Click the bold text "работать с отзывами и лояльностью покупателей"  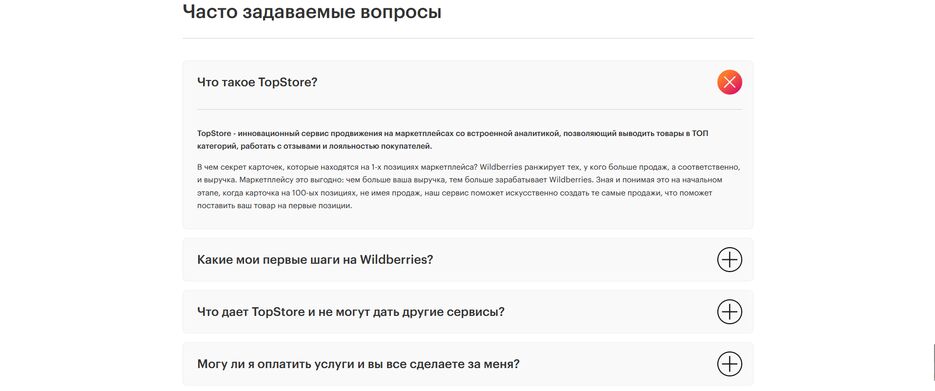tap(338, 146)
